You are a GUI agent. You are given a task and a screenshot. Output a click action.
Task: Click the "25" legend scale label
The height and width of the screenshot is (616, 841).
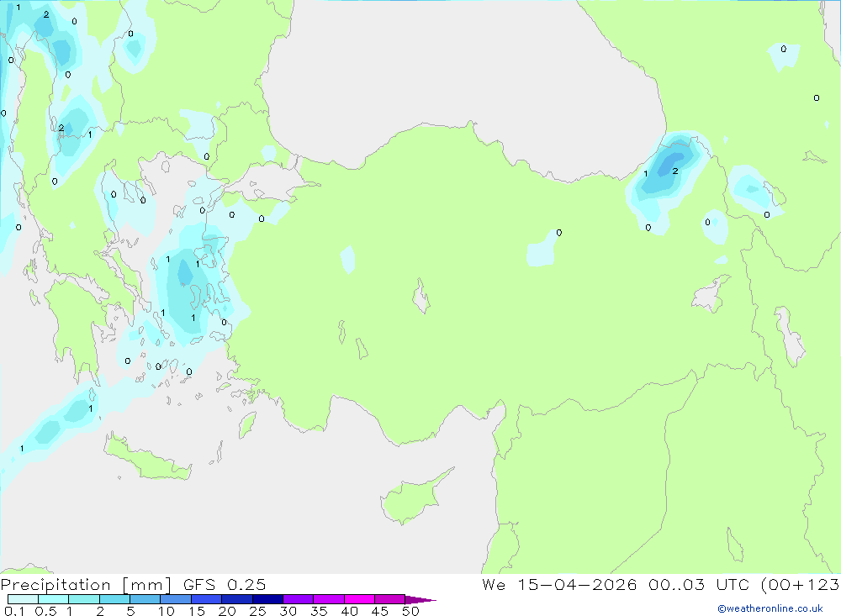(x=258, y=611)
